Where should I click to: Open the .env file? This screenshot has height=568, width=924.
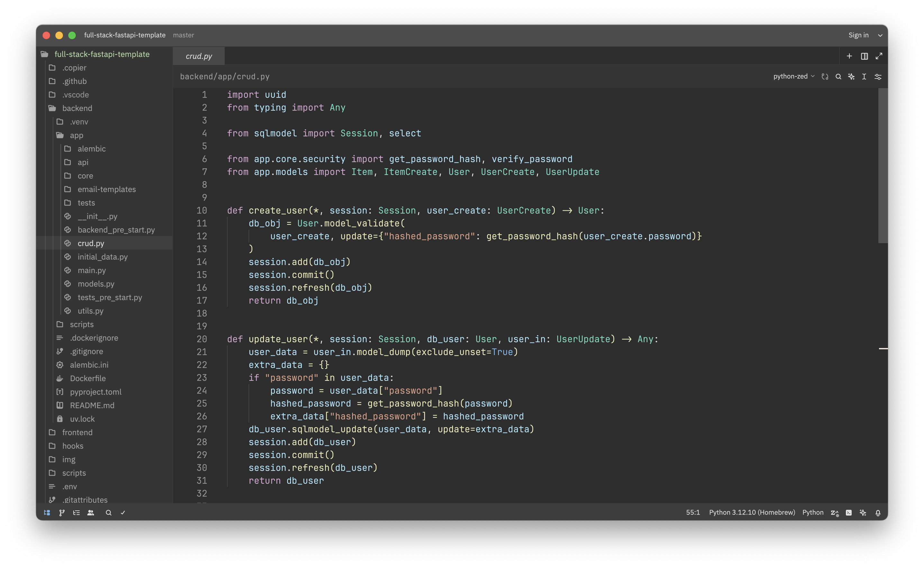coord(104,487)
